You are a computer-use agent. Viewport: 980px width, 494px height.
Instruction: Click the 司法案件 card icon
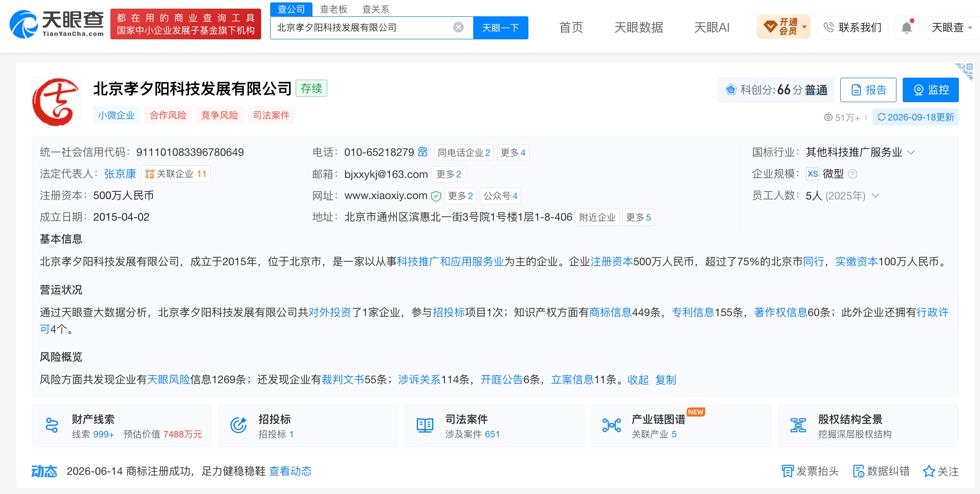[425, 425]
